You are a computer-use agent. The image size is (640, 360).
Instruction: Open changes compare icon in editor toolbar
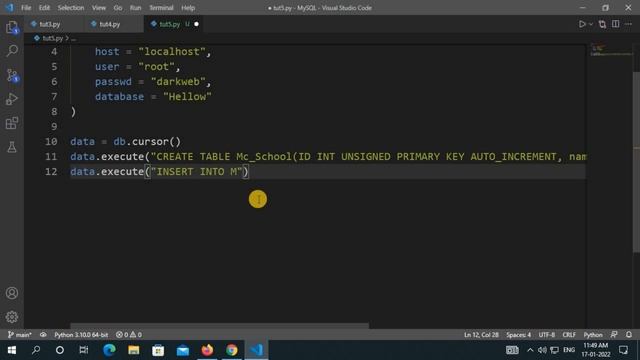tap(602, 24)
